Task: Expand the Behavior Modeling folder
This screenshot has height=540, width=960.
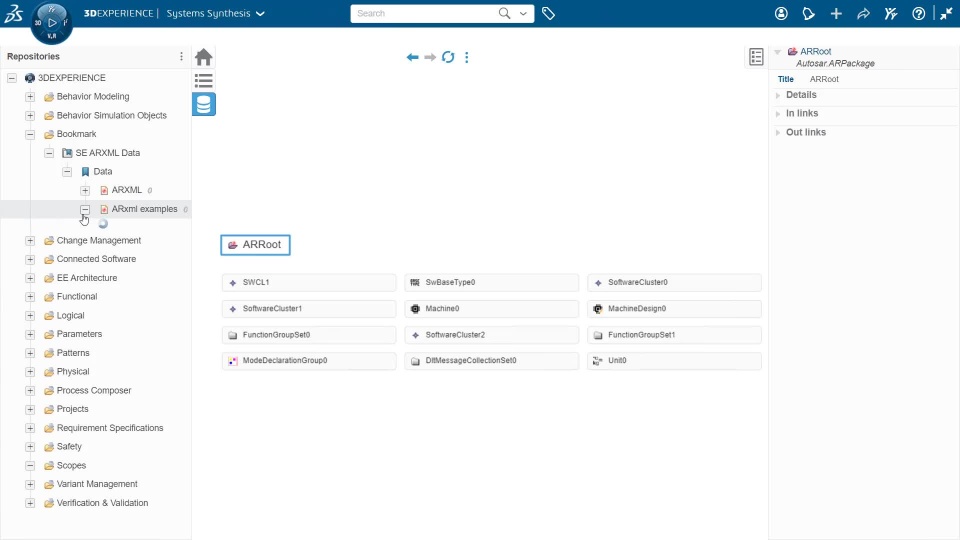Action: click(x=30, y=97)
